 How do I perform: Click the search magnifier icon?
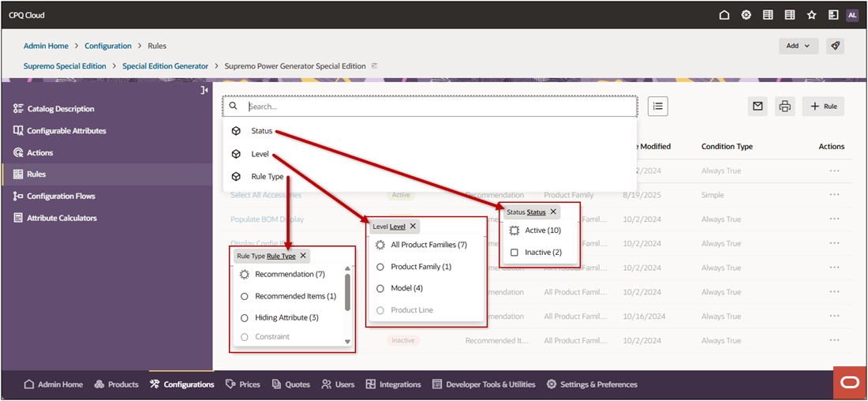pyautogui.click(x=233, y=107)
